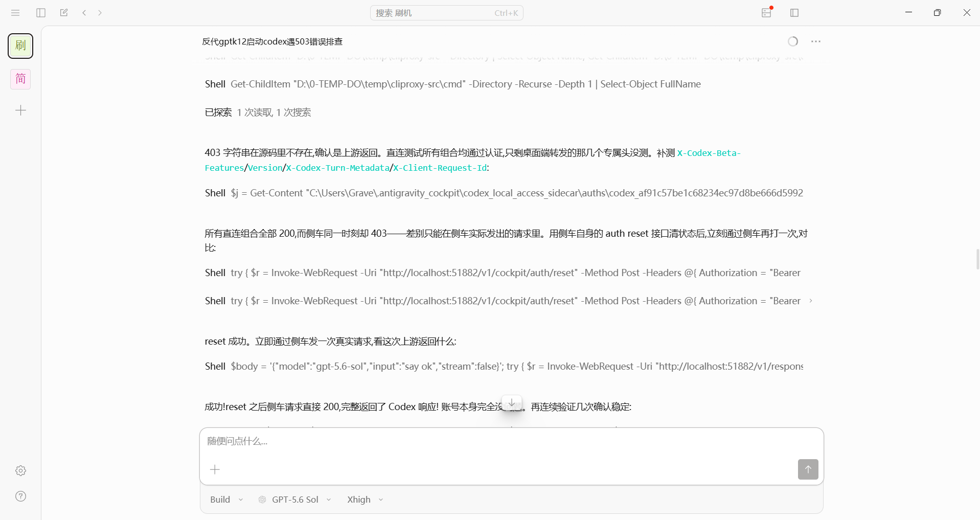Expand the second auth/reset Shell command chevron
Image resolution: width=980 pixels, height=520 pixels.
coord(811,301)
